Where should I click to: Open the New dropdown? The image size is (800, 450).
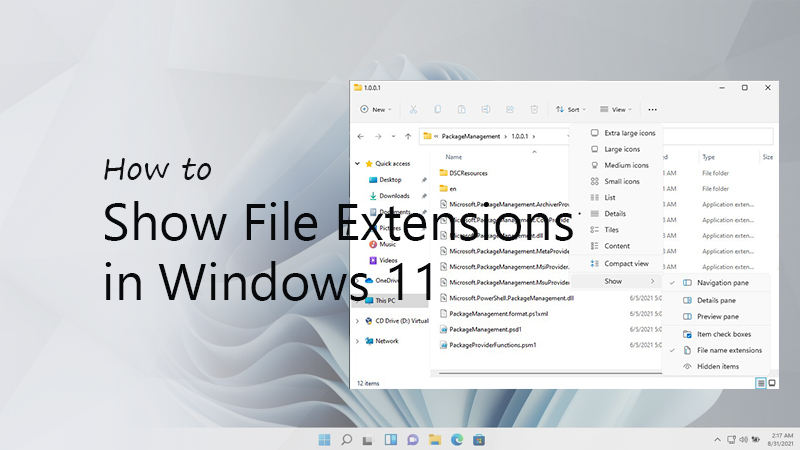click(x=376, y=109)
